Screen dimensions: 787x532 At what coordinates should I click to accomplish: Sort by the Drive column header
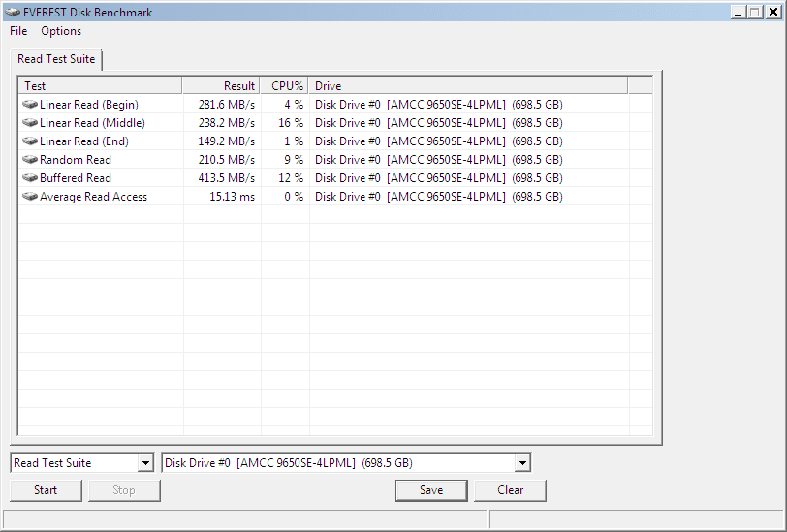click(468, 86)
